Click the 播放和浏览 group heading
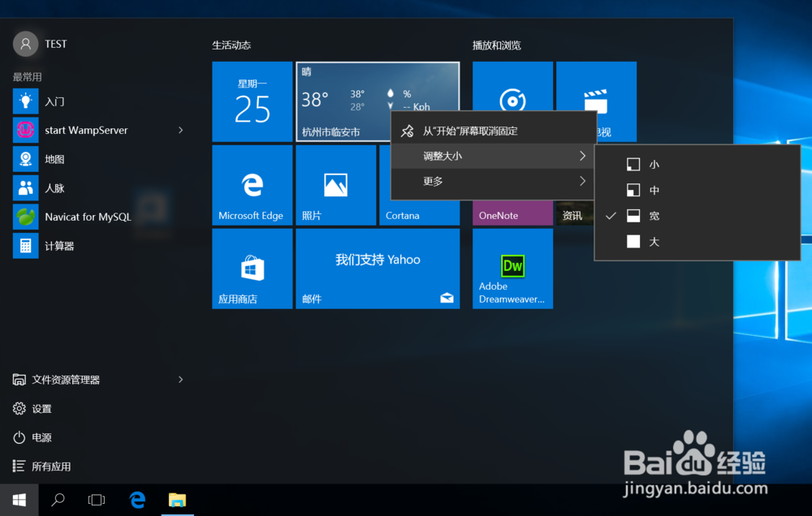This screenshot has width=812, height=516. pos(497,45)
